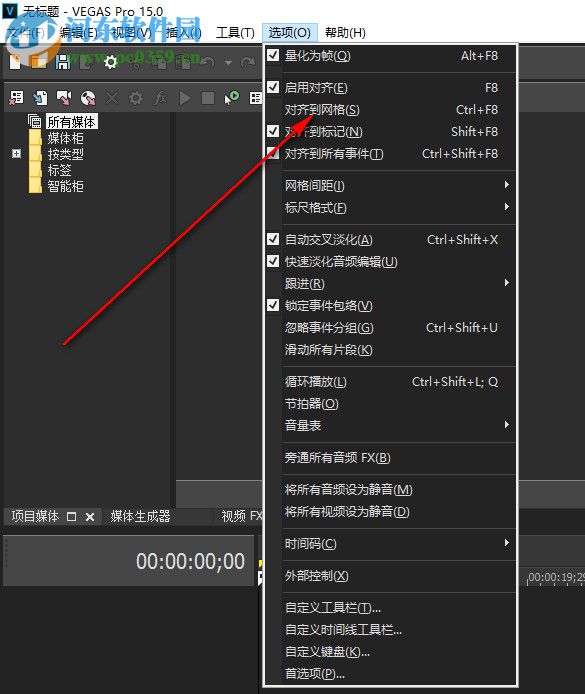Toggle 量化为帧 checked option
The width and height of the screenshot is (585, 694).
[391, 56]
